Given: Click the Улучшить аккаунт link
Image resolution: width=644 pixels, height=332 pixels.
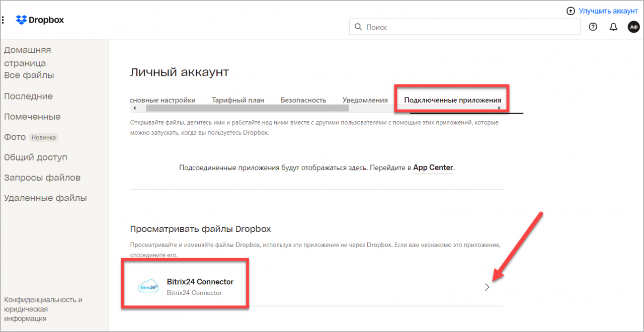Looking at the screenshot, I should tap(608, 11).
